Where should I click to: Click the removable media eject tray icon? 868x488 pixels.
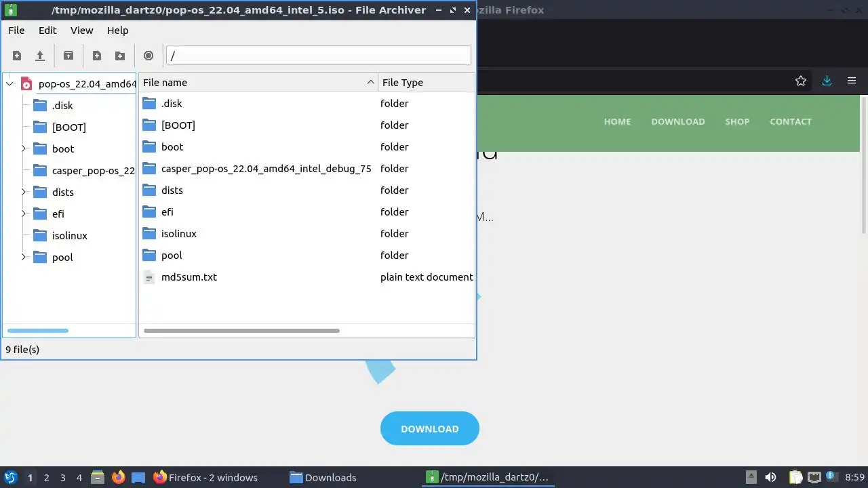coord(751,477)
